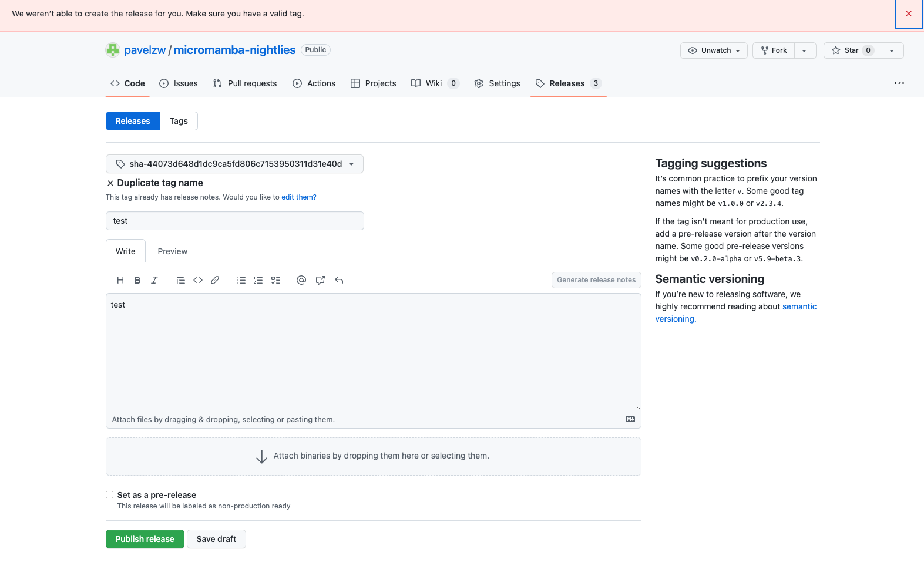Go to the Code tab
924x566 pixels.
127,83
